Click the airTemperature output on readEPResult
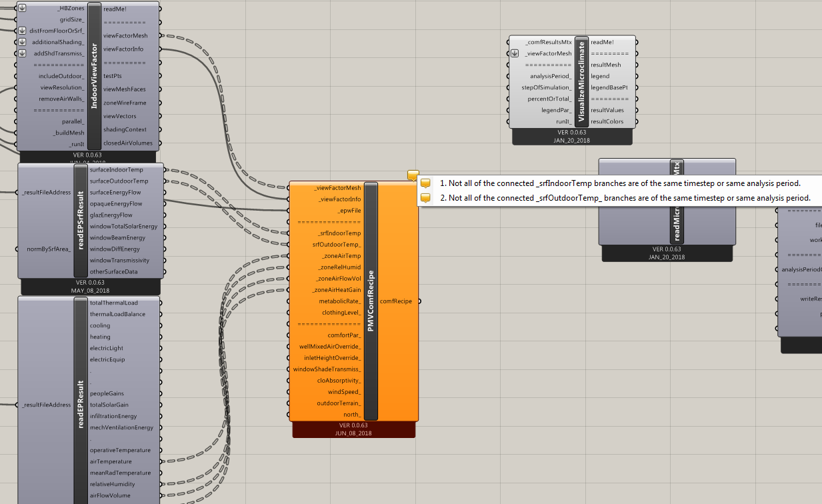Viewport: 822px width, 504px height. click(x=111, y=461)
